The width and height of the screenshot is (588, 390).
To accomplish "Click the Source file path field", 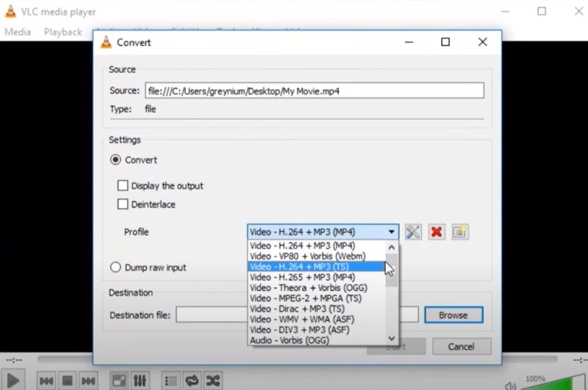I will pyautogui.click(x=314, y=91).
